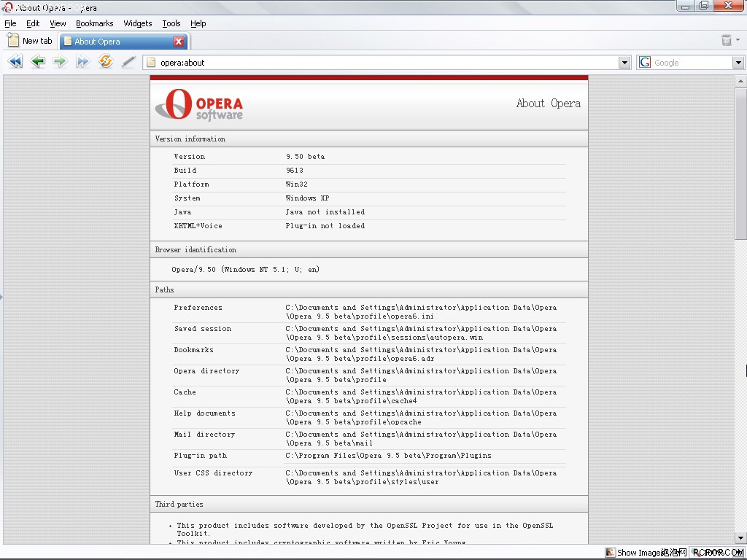The height and width of the screenshot is (560, 747).
Task: Expand the trash can dropdown arrow
Action: (x=738, y=40)
